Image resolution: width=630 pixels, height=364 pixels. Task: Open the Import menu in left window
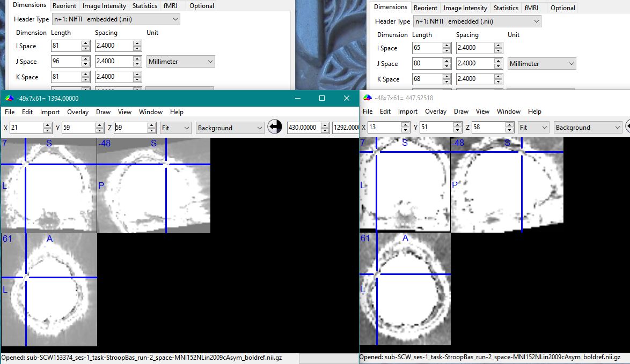point(50,112)
